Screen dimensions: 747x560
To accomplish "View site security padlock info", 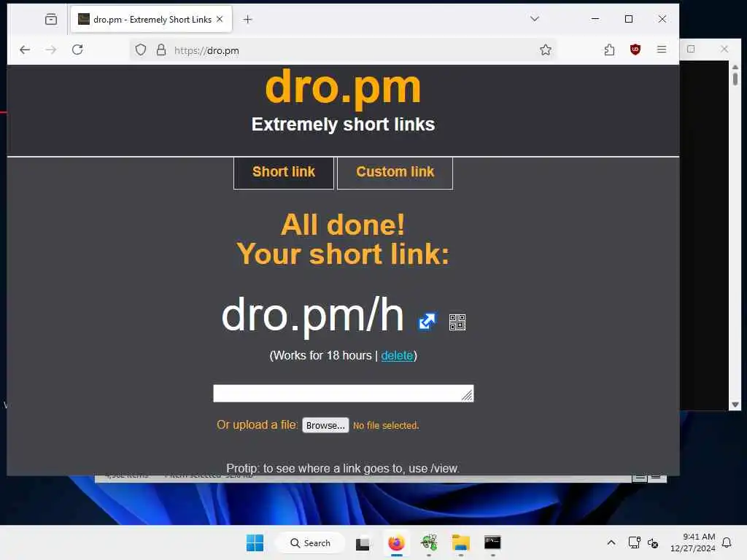I will pos(161,50).
